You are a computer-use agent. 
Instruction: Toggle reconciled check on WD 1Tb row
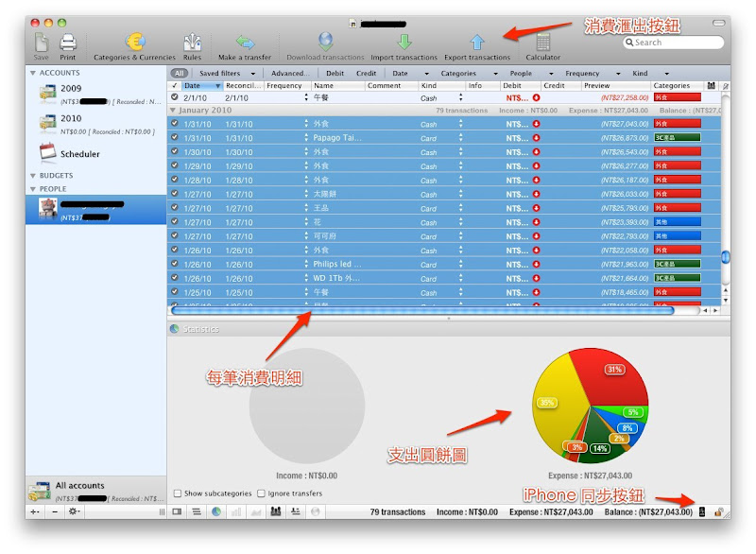175,278
